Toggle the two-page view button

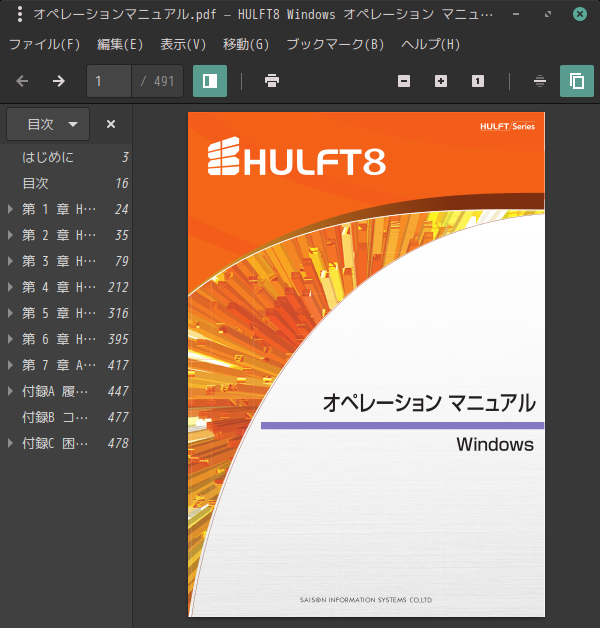(577, 81)
